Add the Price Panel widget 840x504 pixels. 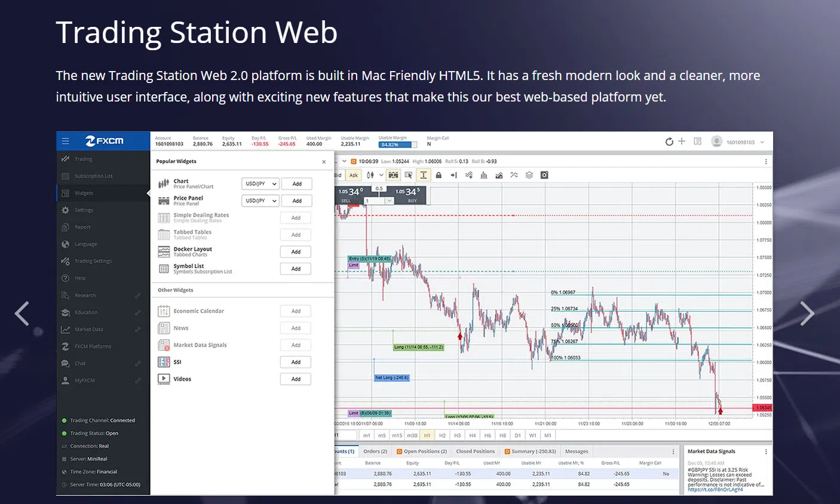(x=297, y=201)
